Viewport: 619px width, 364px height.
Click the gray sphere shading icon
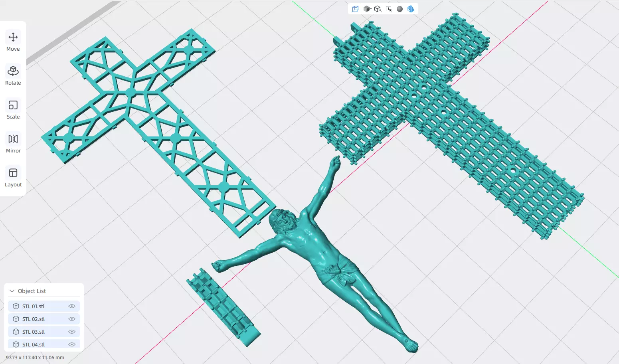point(399,9)
